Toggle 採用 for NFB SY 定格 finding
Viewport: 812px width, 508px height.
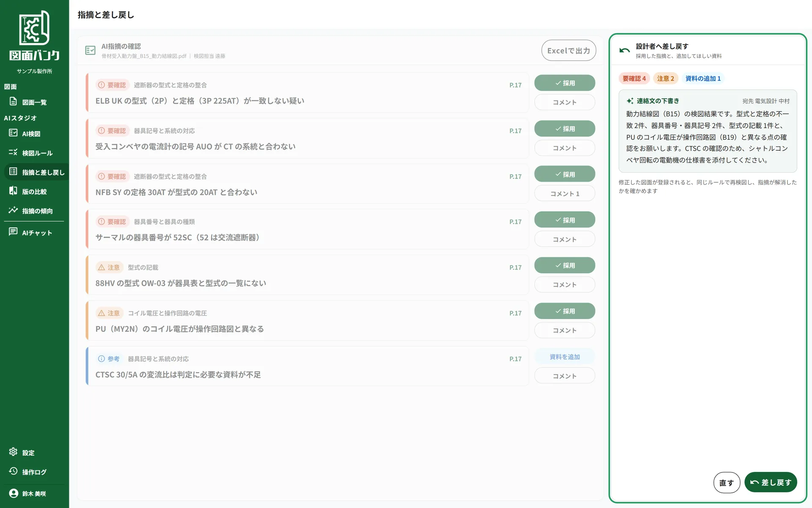coord(565,174)
